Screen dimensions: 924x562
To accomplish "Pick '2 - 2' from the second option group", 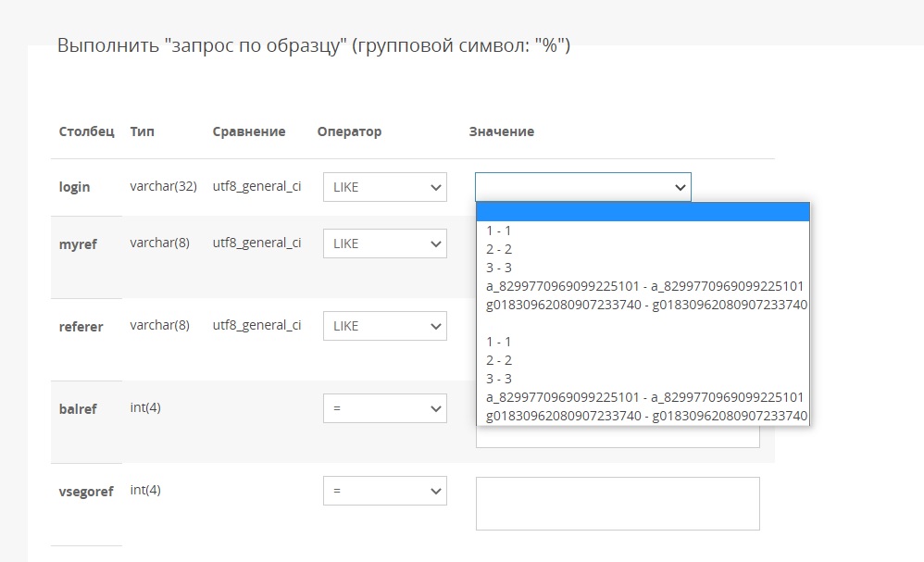I will click(x=499, y=360).
